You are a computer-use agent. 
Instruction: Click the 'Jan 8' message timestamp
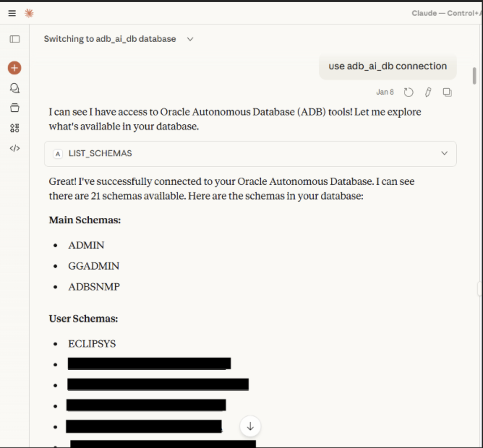(385, 92)
